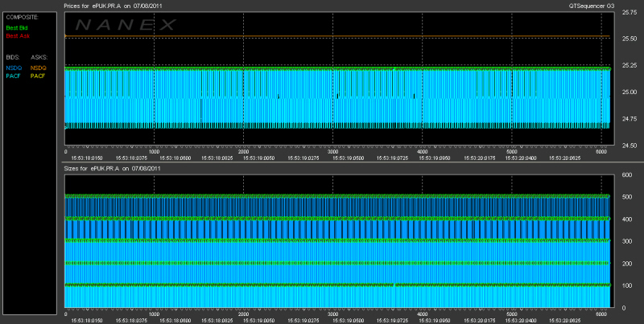Click the orange ask line in the Prices chart
Screen dimensions: 644x324
pos(336,36)
